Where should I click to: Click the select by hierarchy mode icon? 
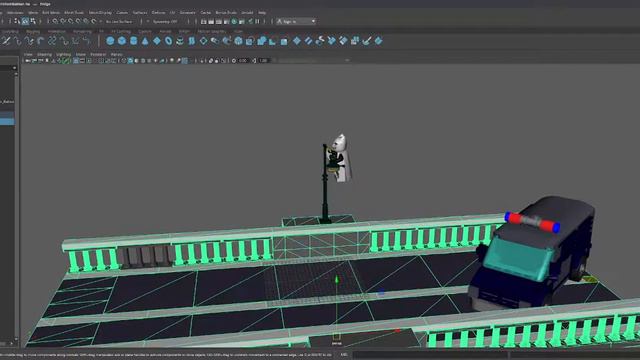point(17,21)
